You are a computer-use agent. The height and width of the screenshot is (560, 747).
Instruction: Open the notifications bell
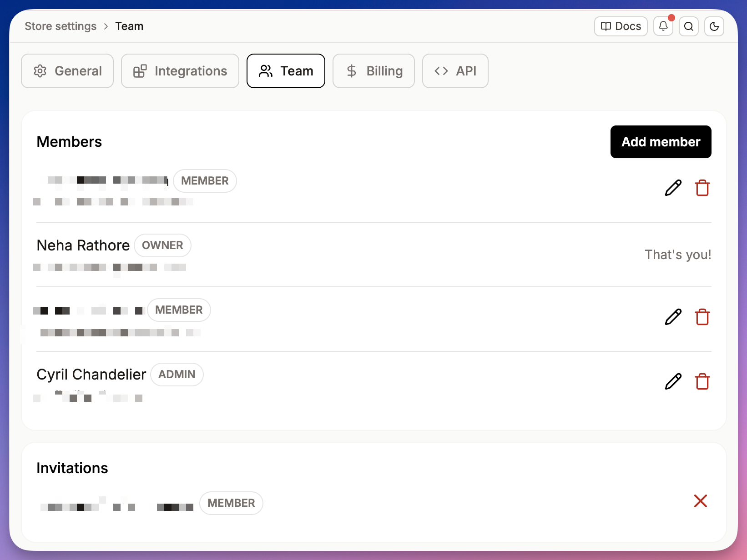pos(663,26)
